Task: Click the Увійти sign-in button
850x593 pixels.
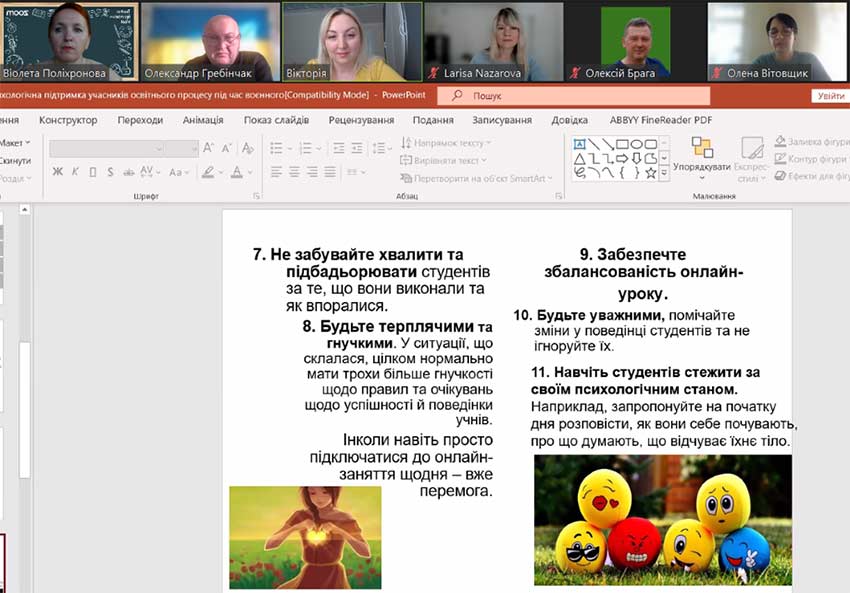Action: (829, 95)
